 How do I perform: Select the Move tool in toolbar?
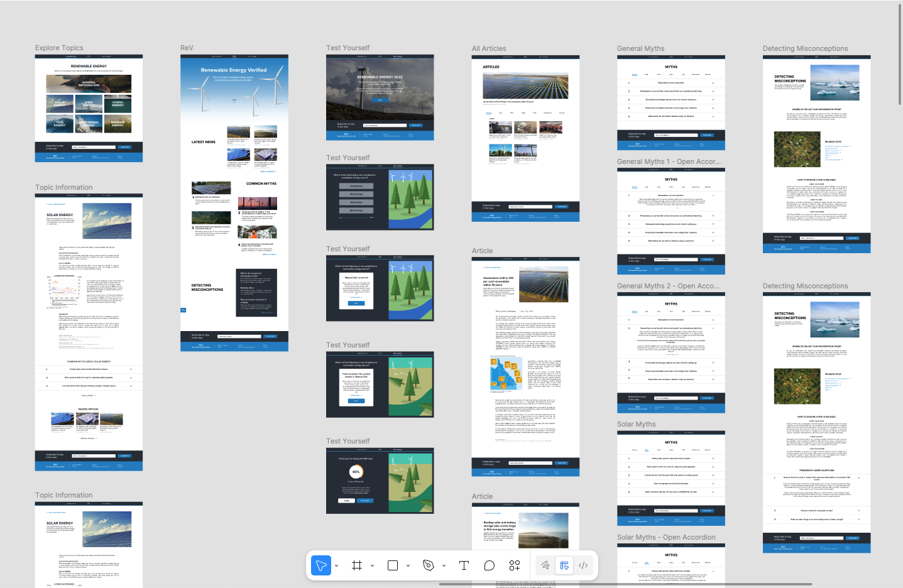tap(321, 565)
